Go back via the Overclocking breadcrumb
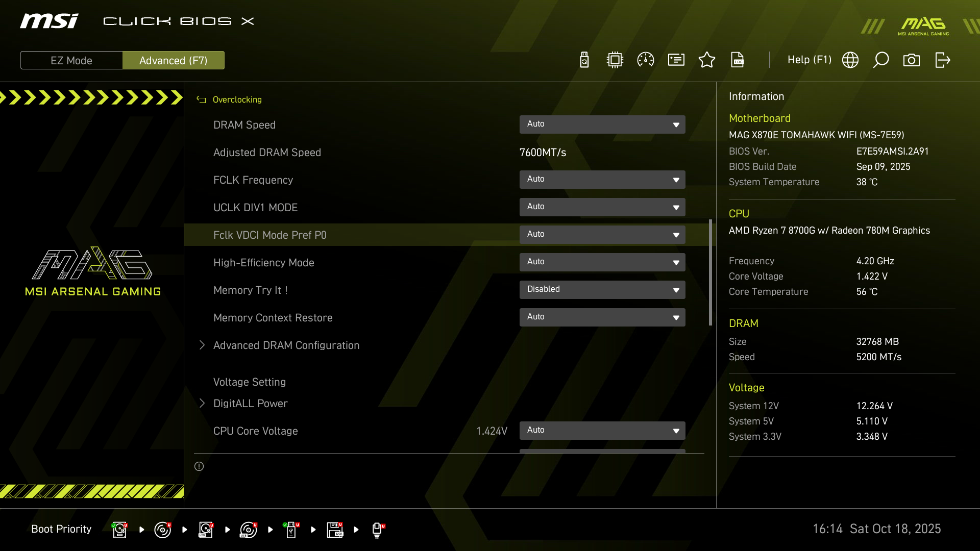The image size is (980, 551). (236, 99)
